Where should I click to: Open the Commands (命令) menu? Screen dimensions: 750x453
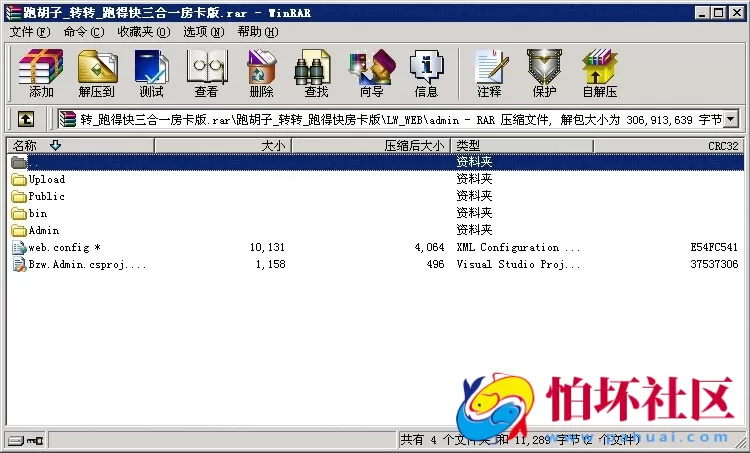pyautogui.click(x=84, y=32)
